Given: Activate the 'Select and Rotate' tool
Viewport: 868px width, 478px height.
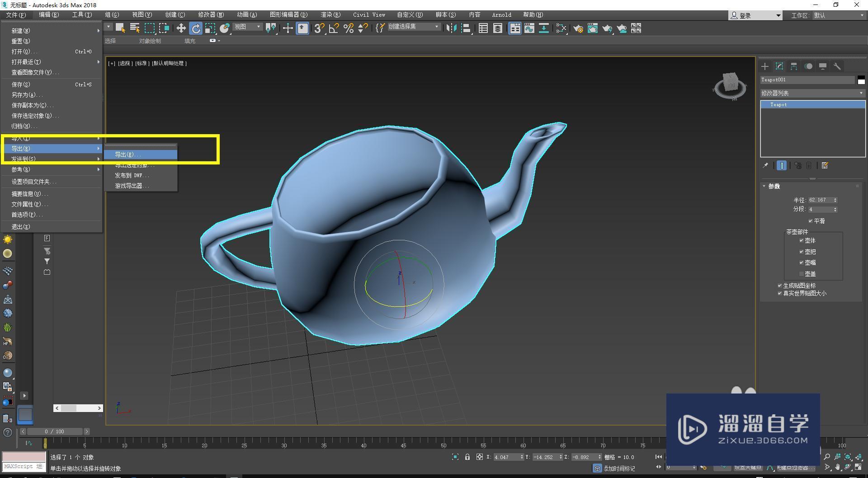Looking at the screenshot, I should tap(196, 28).
